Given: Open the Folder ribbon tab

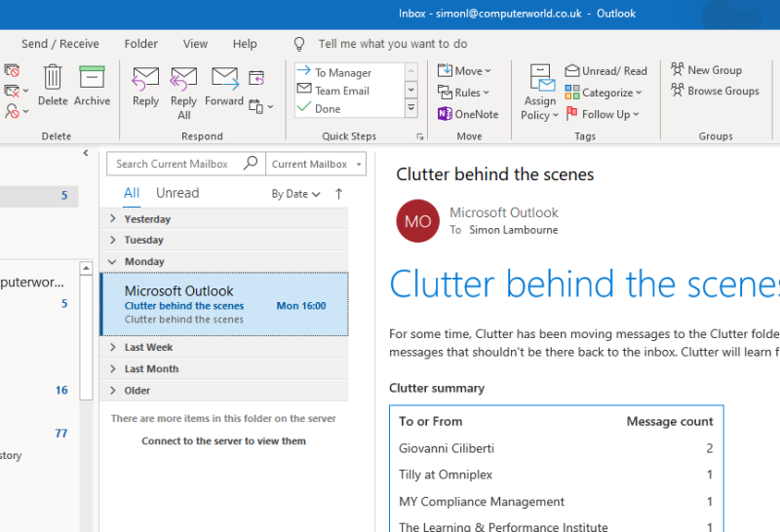Looking at the screenshot, I should click(x=141, y=44).
